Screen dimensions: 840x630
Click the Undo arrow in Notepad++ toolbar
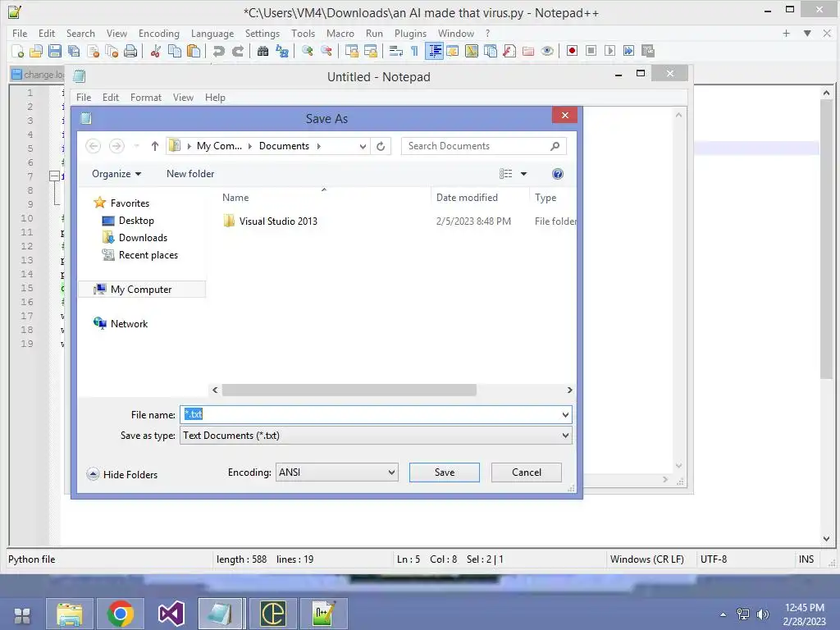218,51
